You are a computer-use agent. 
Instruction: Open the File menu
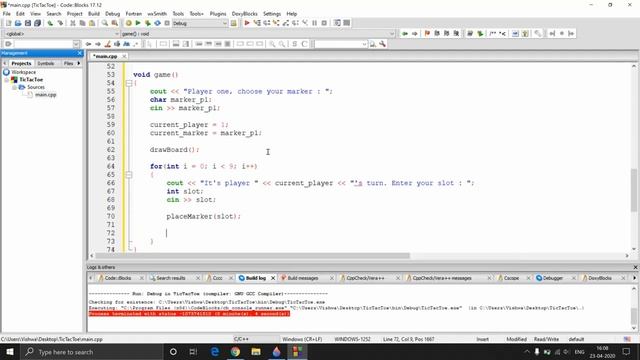(7, 13)
